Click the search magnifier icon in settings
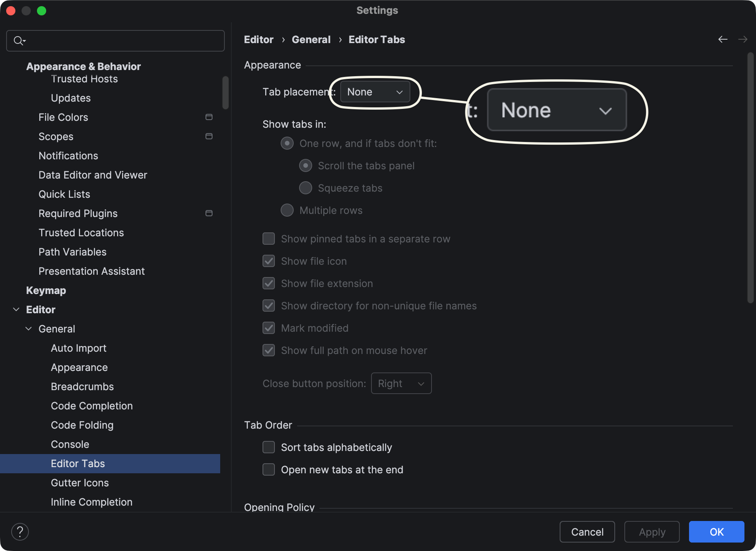756x551 pixels. [x=19, y=40]
